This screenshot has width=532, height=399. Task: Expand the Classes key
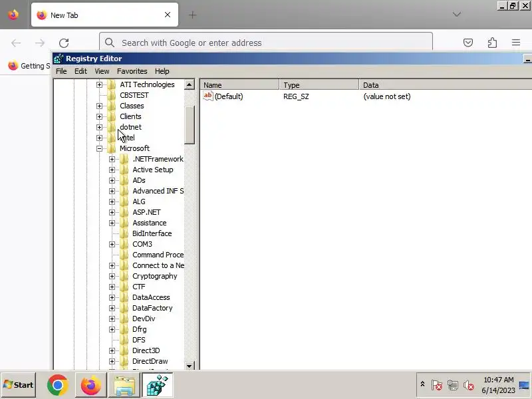[x=99, y=106]
